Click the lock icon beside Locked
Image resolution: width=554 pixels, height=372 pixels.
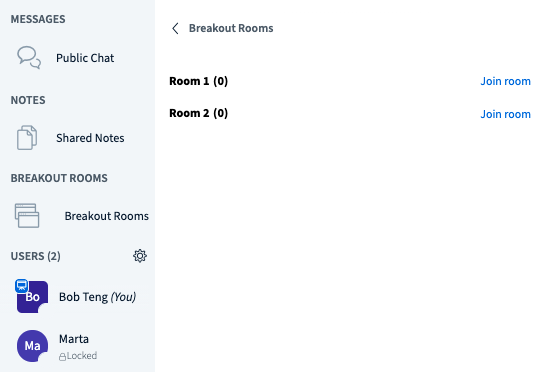point(62,356)
